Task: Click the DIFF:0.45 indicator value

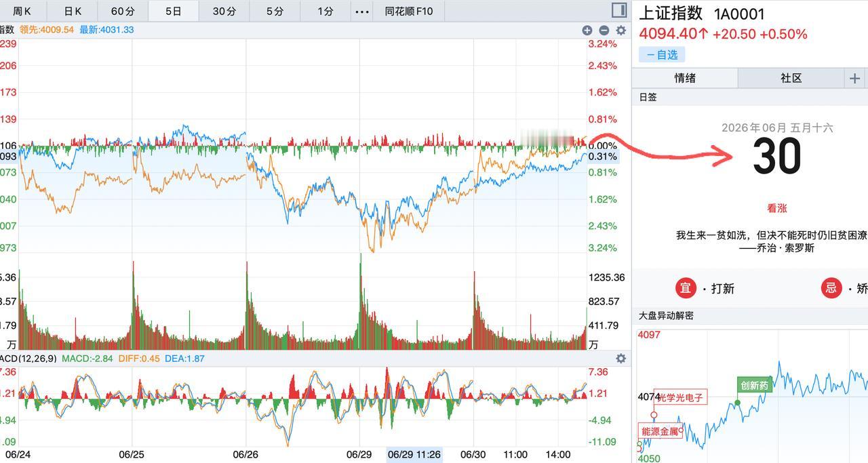Action: 139,359
